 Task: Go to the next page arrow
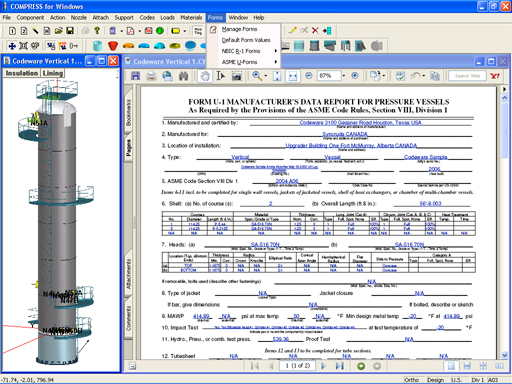(x=323, y=366)
